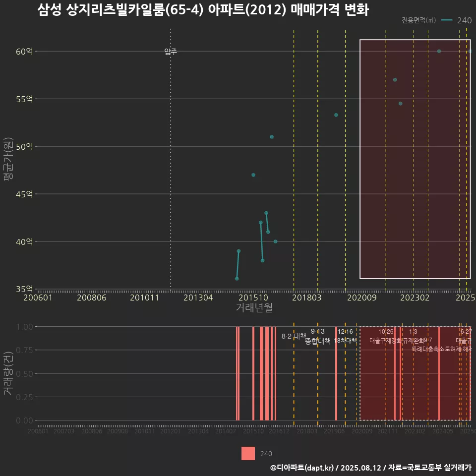Image resolution: width=476 pixels, height=476 pixels.
Task: Click the footer credit '©디아파트(dapt.kr)'
Action: click(302, 468)
